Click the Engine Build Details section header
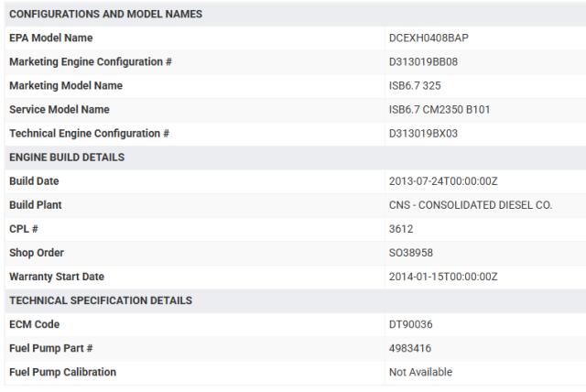Screen dimensions: 586x392 [x=67, y=158]
